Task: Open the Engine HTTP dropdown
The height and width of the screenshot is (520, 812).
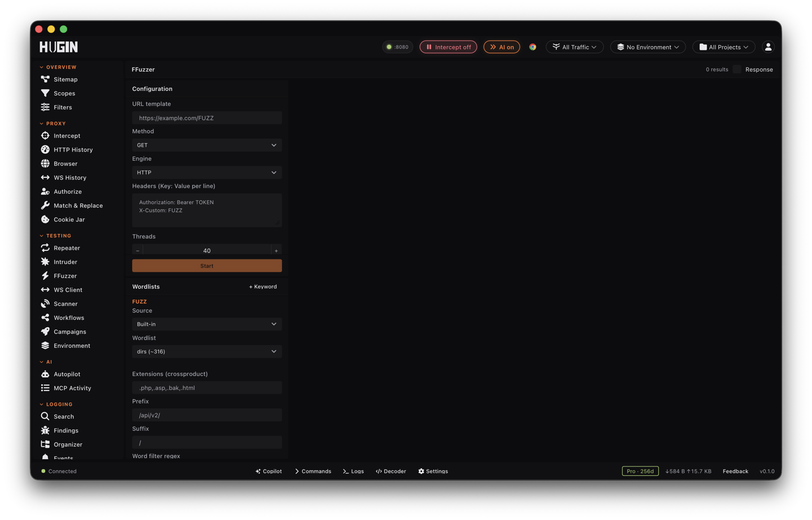Action: pyautogui.click(x=207, y=173)
